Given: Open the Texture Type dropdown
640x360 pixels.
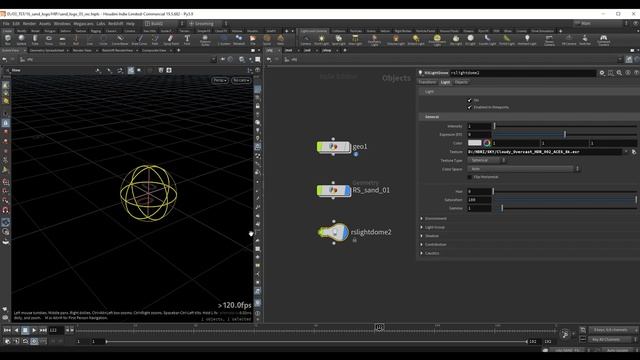Looking at the screenshot, I should click(487, 160).
